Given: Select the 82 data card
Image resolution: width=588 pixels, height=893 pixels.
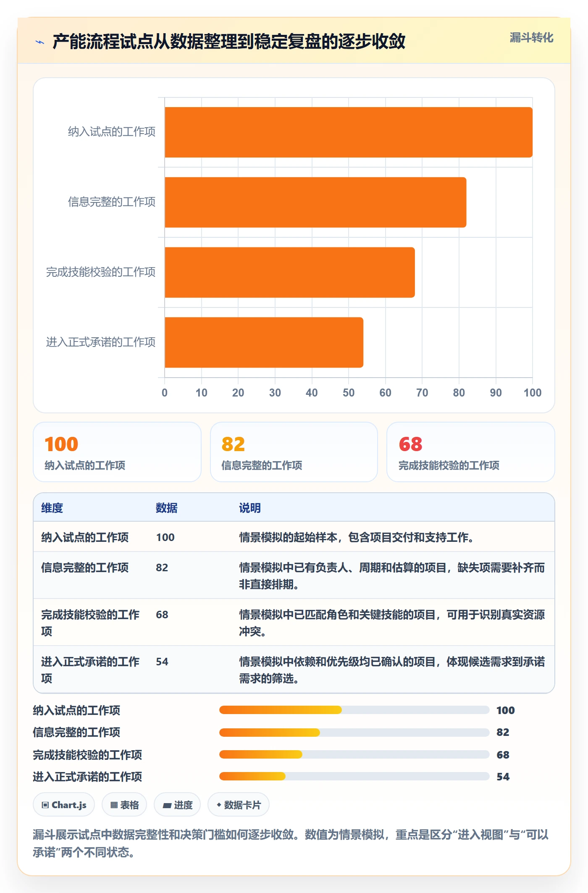Looking at the screenshot, I should coord(294,452).
